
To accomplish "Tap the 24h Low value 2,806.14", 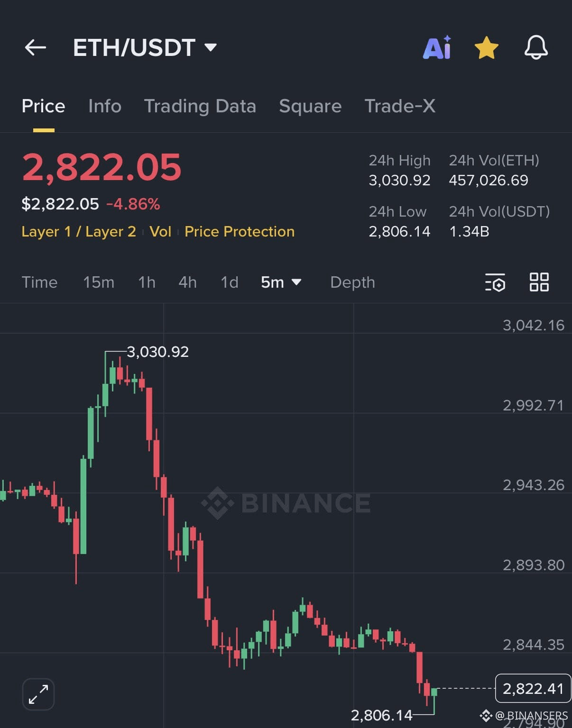I will click(x=400, y=231).
